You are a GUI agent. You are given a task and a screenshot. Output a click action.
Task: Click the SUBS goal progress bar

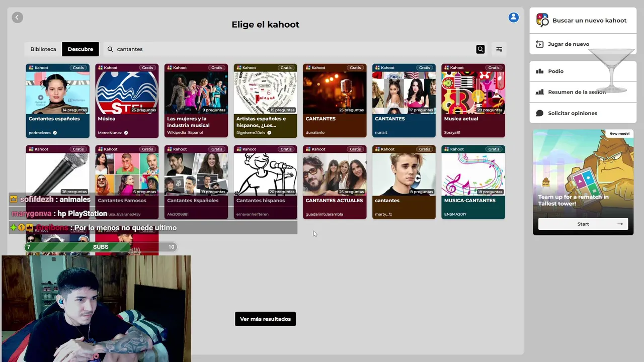(x=101, y=247)
